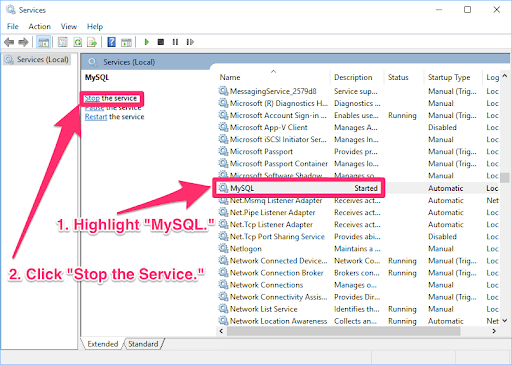Select the MySQL service row
Viewport: 512px width, 365px height.
click(358, 188)
